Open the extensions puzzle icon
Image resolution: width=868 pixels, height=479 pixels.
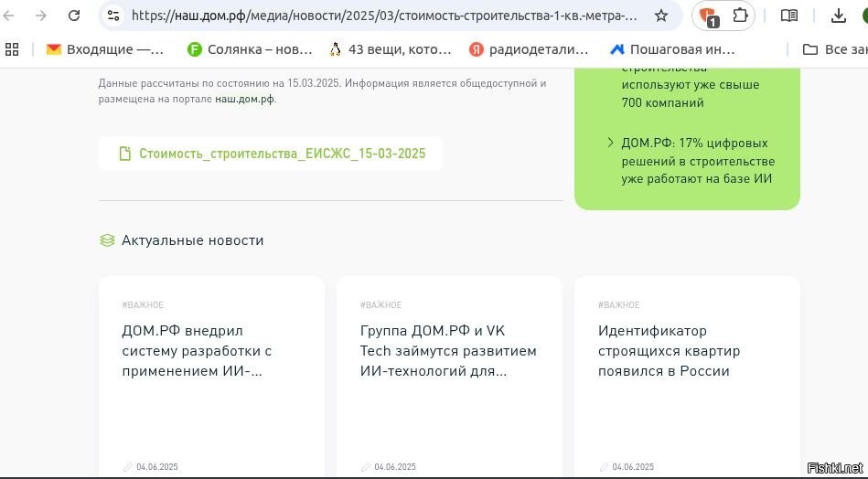pyautogui.click(x=740, y=16)
